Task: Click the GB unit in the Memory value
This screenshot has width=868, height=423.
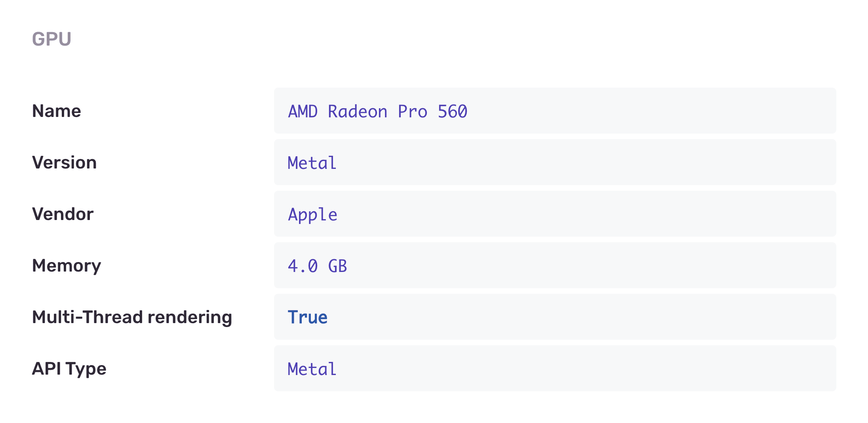Action: tap(337, 266)
